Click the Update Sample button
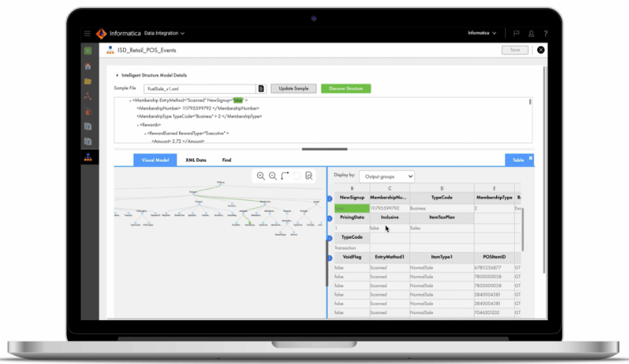The width and height of the screenshot is (629, 364). (294, 89)
